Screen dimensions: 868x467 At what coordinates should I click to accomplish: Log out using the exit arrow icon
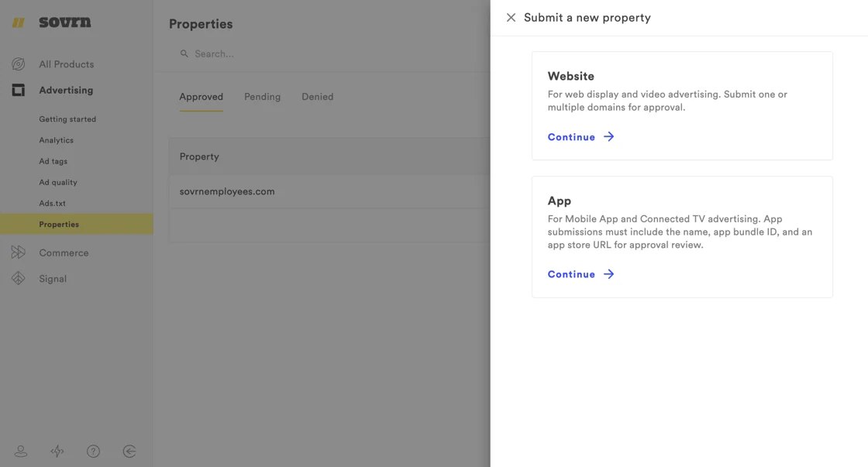click(129, 450)
